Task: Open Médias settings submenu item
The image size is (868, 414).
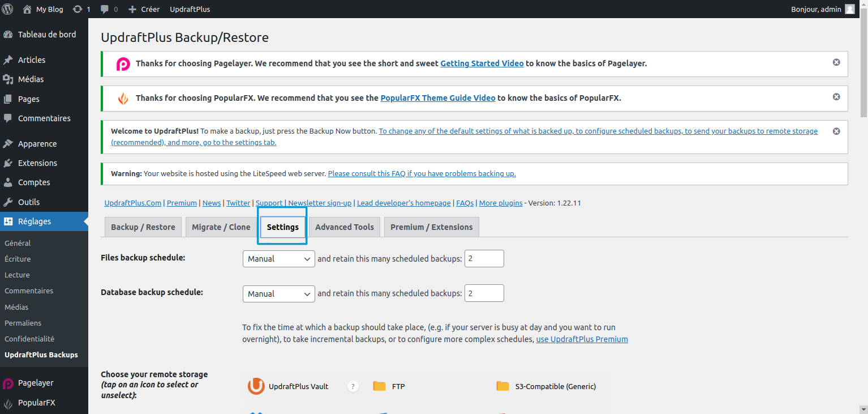Action: [x=16, y=307]
